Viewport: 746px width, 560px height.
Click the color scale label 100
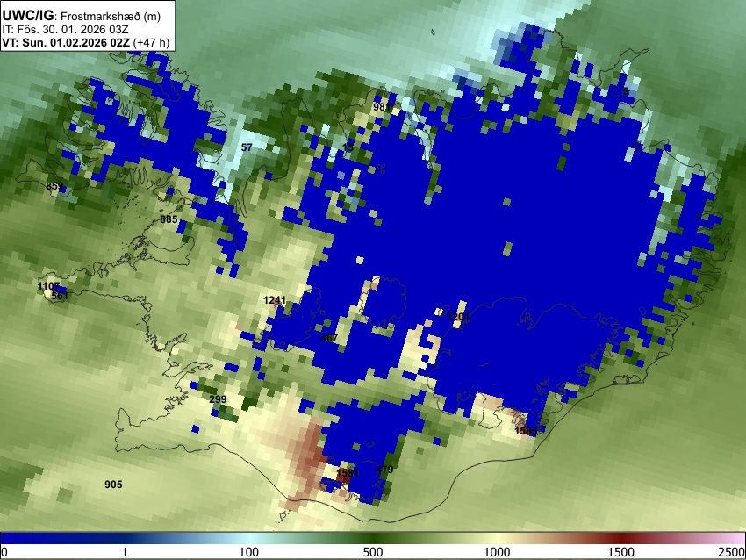pos(248,552)
